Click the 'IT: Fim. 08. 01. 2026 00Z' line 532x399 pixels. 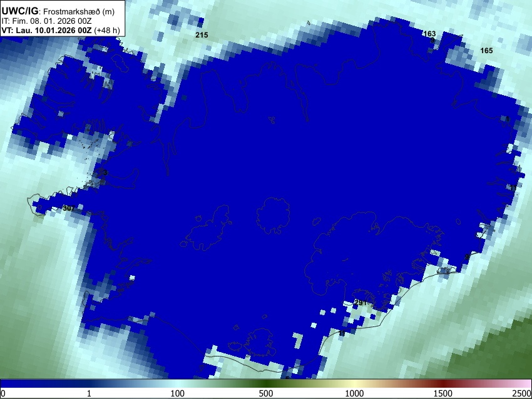[x=46, y=21]
